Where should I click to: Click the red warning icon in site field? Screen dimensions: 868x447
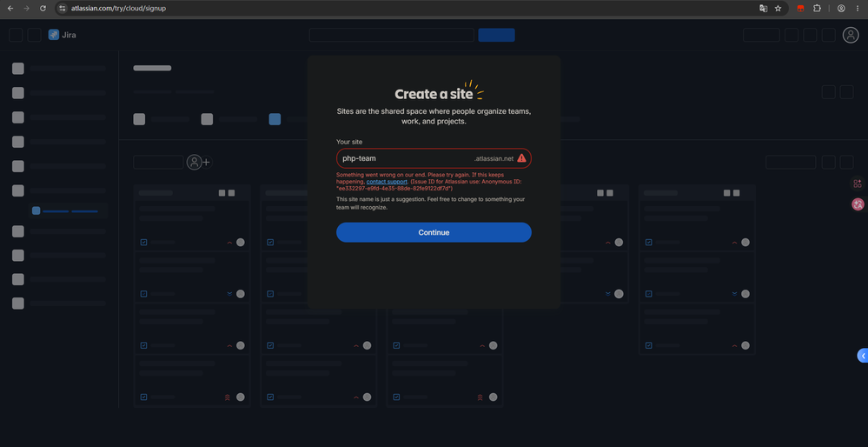point(521,158)
